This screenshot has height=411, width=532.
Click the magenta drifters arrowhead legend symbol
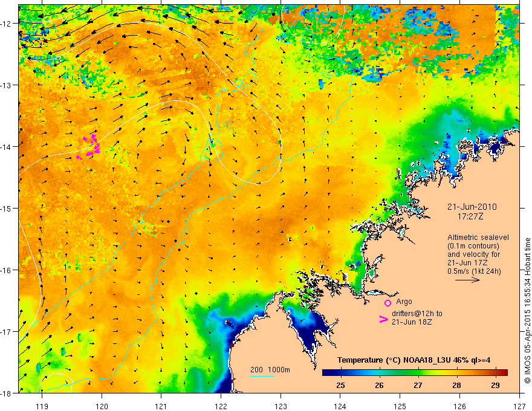(384, 319)
